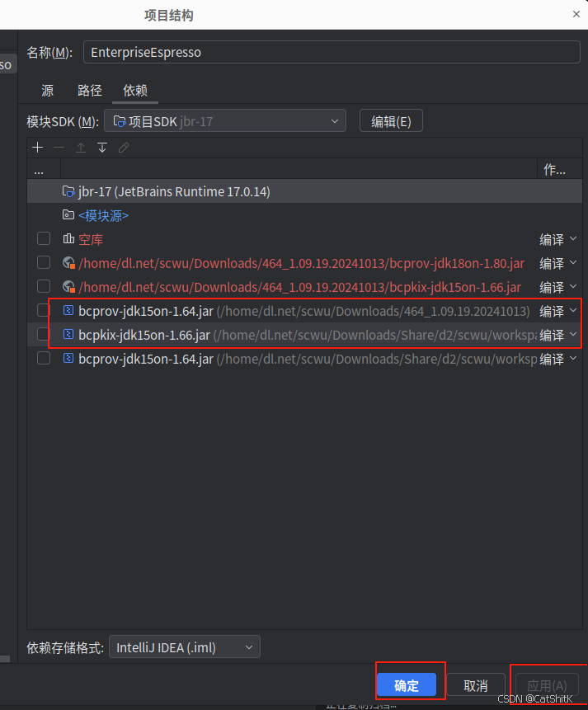Open scope dropdown 编译 for 空库
The height and width of the screenshot is (710, 588).
[x=558, y=239]
